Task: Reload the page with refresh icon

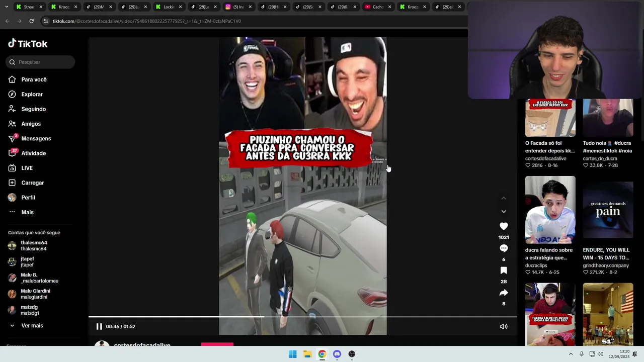Action: (x=31, y=21)
